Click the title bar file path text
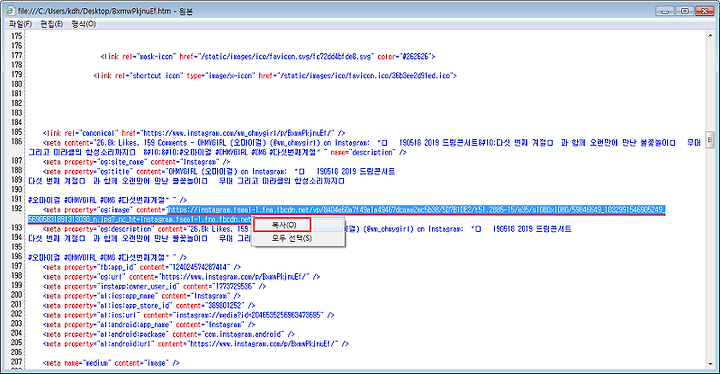The width and height of the screenshot is (720, 374). [x=106, y=11]
